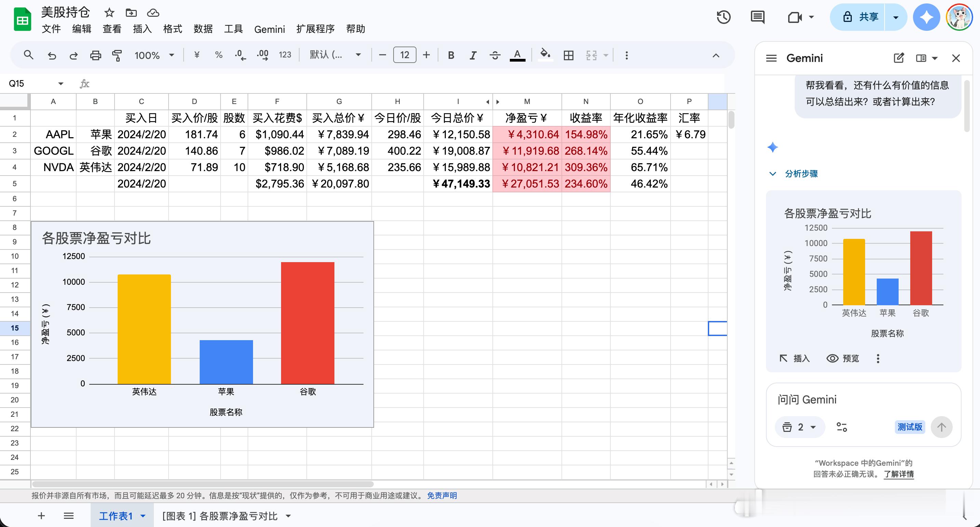The width and height of the screenshot is (980, 527).
Task: Print the spreadsheet
Action: pos(95,55)
